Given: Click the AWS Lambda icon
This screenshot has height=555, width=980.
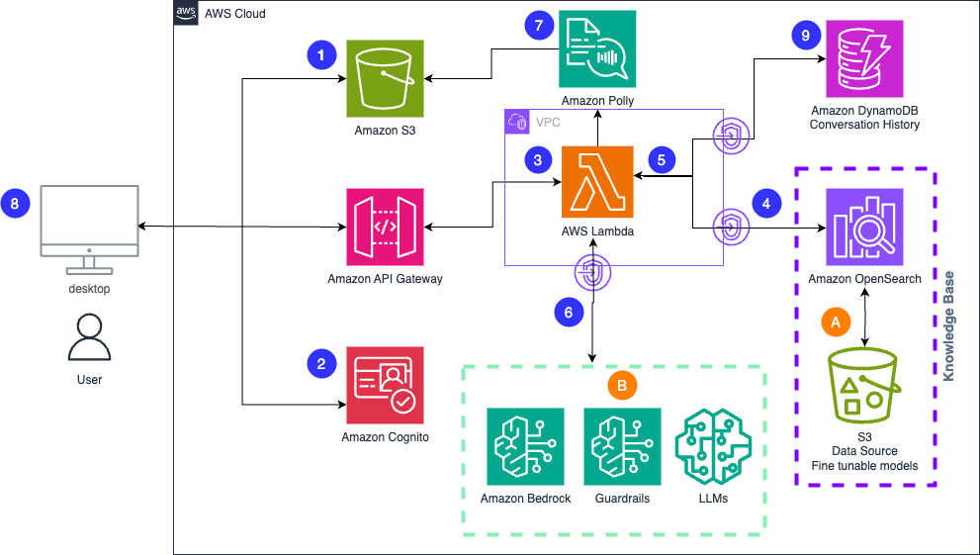Looking at the screenshot, I should 597,182.
